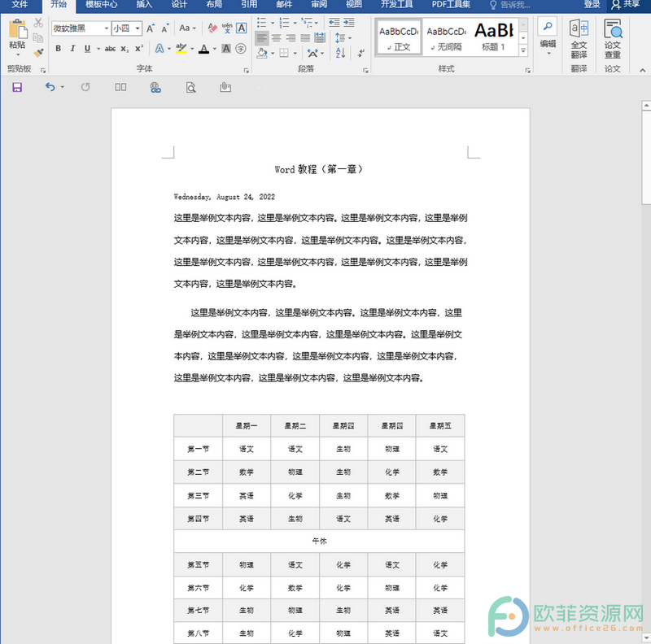Undo the last action
The image size is (651, 644).
pyautogui.click(x=50, y=87)
